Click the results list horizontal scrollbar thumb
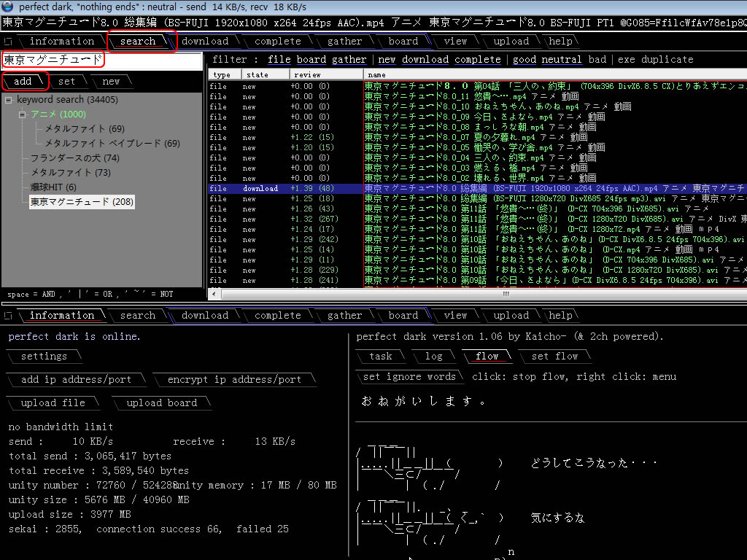Image resolution: width=747 pixels, height=560 pixels. pos(484,295)
